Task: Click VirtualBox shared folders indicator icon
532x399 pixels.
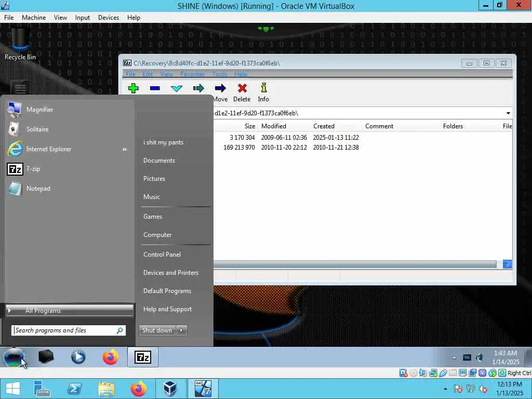Action: [453, 373]
